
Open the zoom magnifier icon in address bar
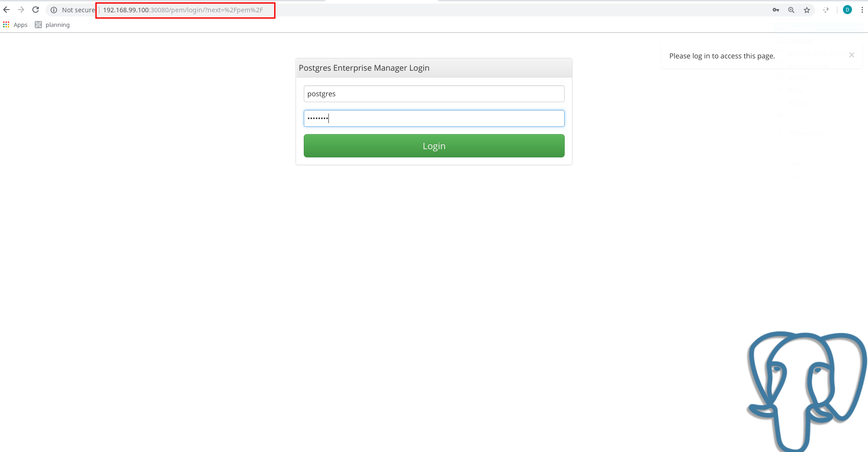[x=791, y=10]
